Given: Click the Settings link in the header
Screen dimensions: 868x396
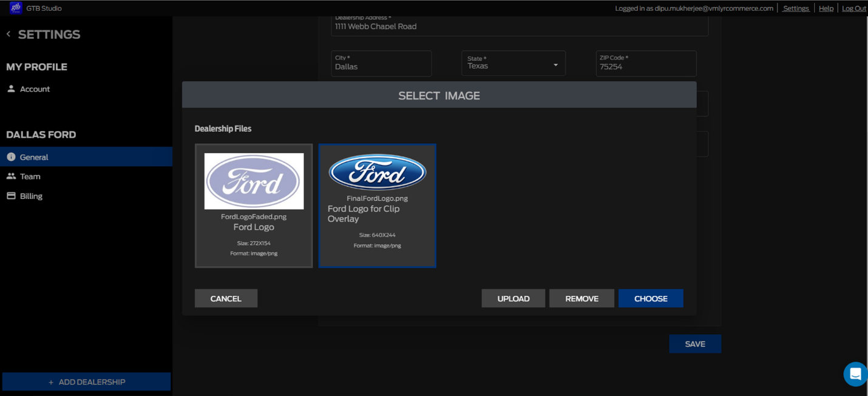Looking at the screenshot, I should pyautogui.click(x=796, y=8).
